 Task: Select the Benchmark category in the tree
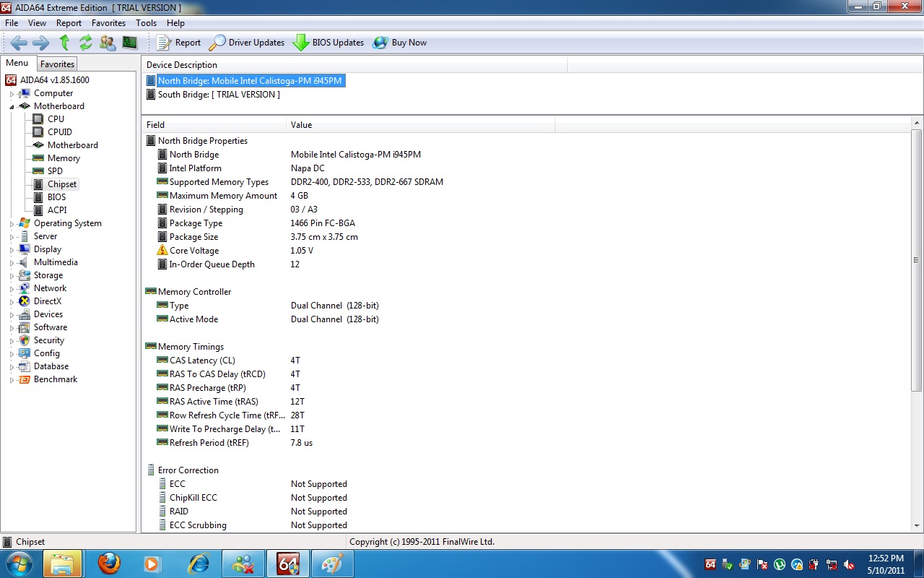coord(55,379)
